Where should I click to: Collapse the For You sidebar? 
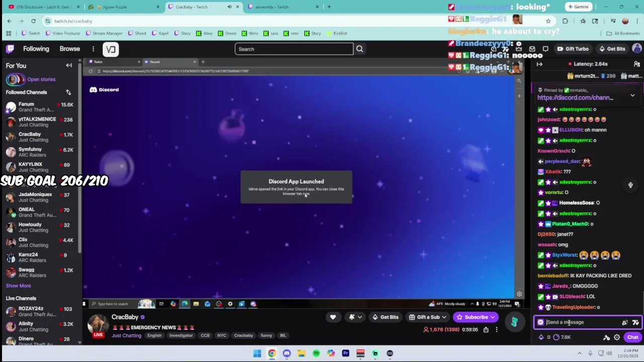69,65
